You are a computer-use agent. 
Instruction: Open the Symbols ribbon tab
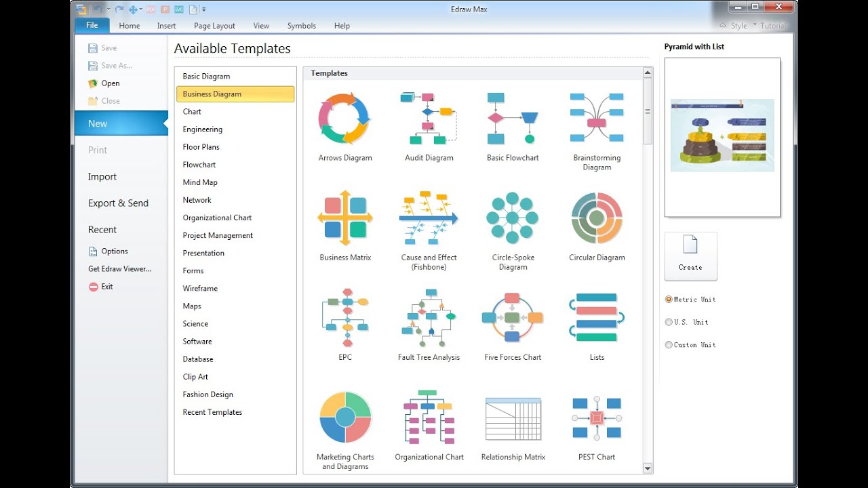pyautogui.click(x=302, y=26)
